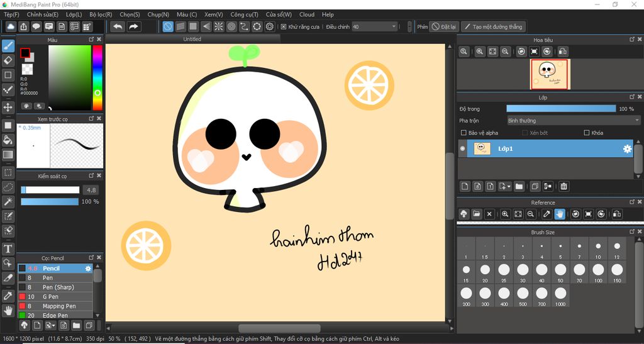Undock the Hoa tiêu navigator panel
Viewport: 644px width, 344px height.
632,40
